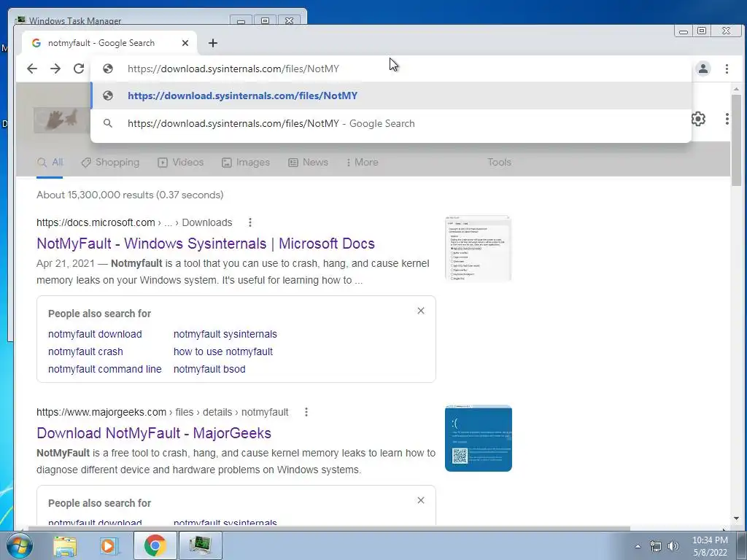Image resolution: width=747 pixels, height=560 pixels.
Task: Search for notmyfault bsod
Action: pyautogui.click(x=209, y=369)
